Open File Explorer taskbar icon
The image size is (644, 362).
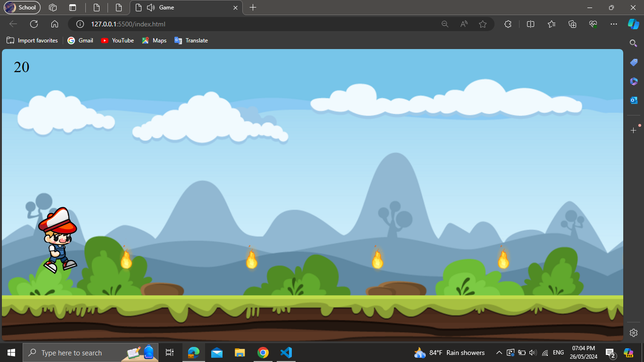click(240, 353)
